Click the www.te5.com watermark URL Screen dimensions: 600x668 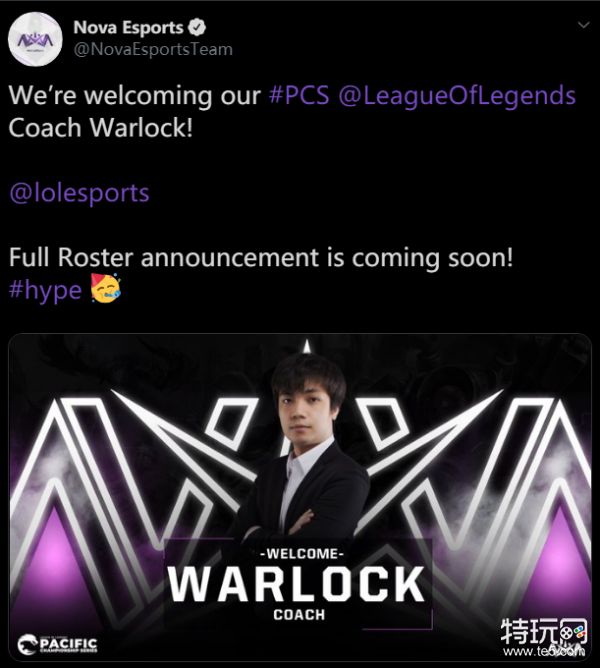click(x=544, y=651)
